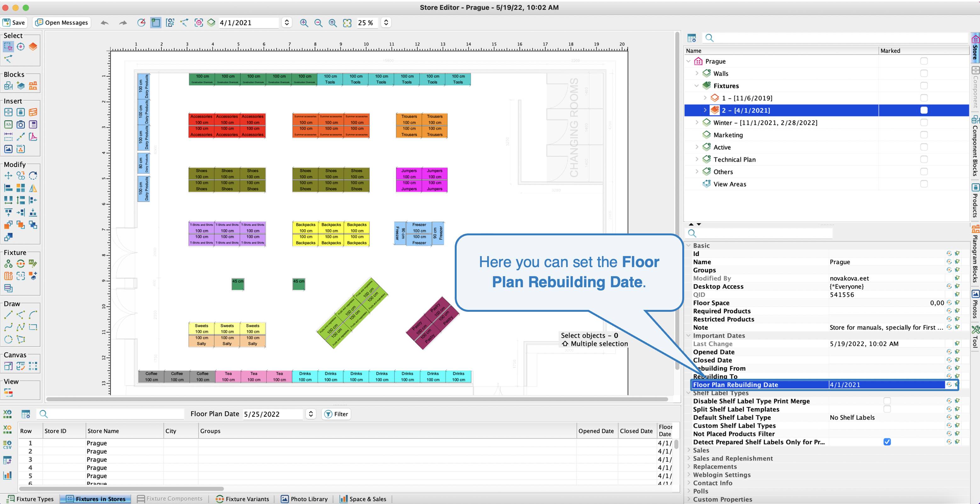Click the PDF insert icon
The height and width of the screenshot is (504, 980).
pyautogui.click(x=33, y=137)
